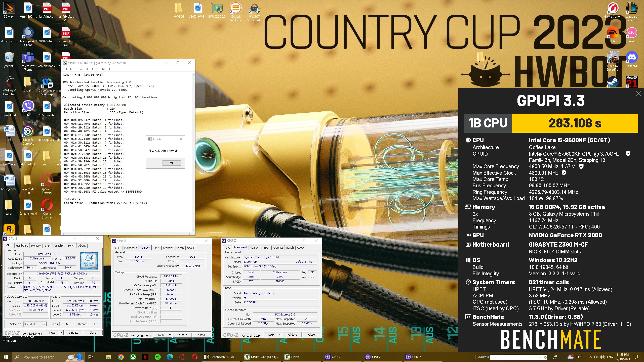644x362 pixels.
Task: Open Ubisoft Connect desktop icon
Action: 28,135
